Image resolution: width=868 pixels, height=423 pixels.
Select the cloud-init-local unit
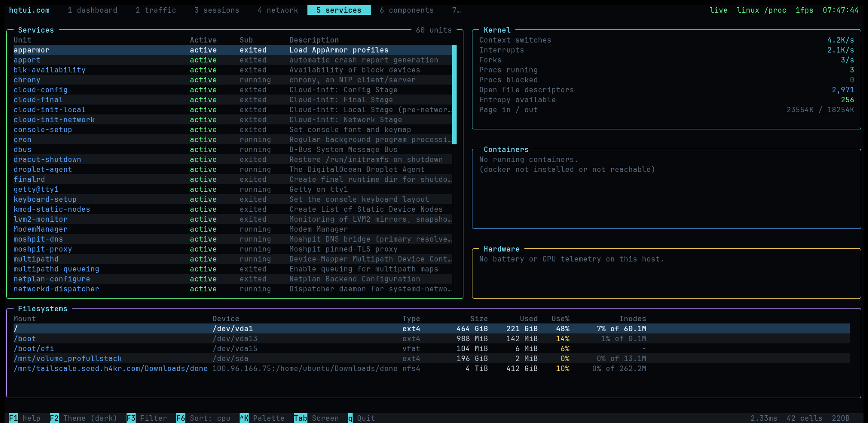tap(233, 109)
